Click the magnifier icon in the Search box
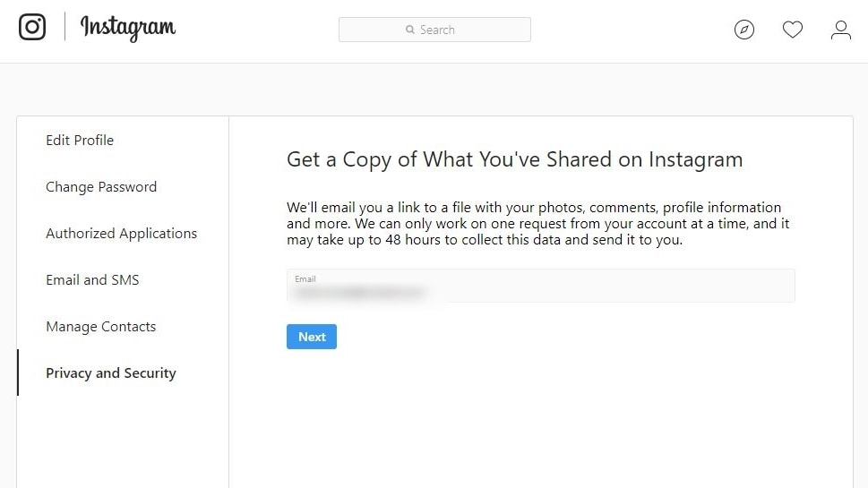The image size is (868, 488). coord(409,30)
